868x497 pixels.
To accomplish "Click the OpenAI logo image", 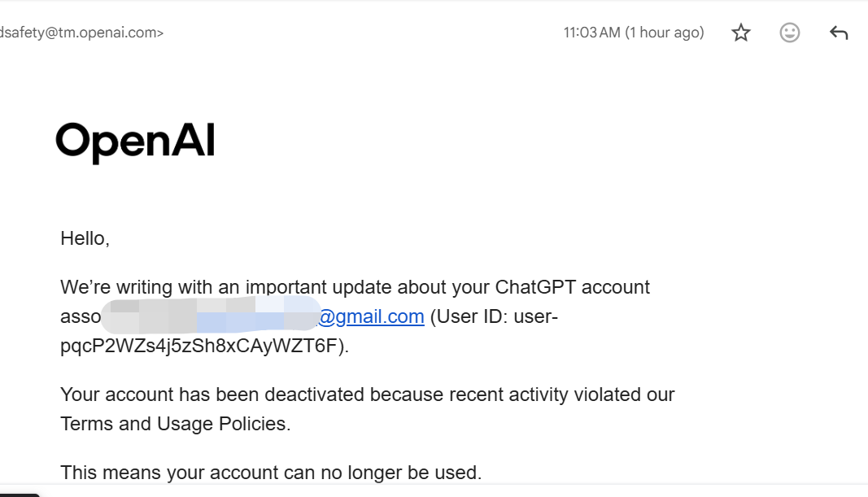I will (x=135, y=142).
